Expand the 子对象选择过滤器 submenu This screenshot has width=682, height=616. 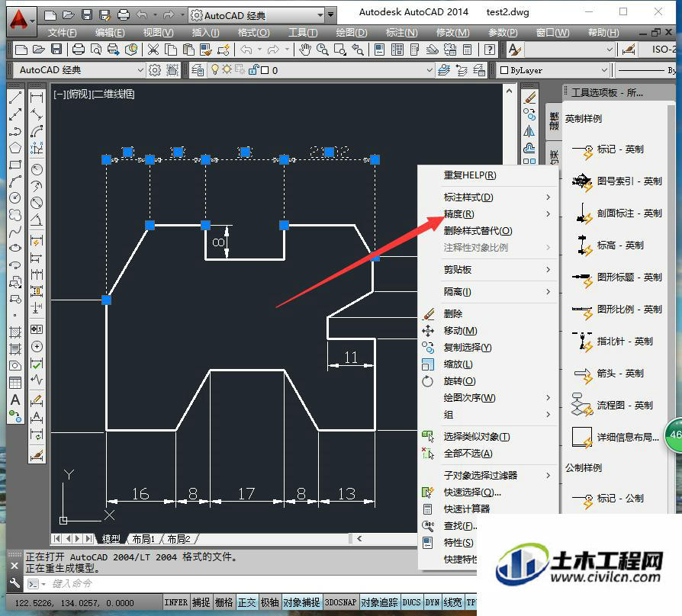[x=488, y=475]
